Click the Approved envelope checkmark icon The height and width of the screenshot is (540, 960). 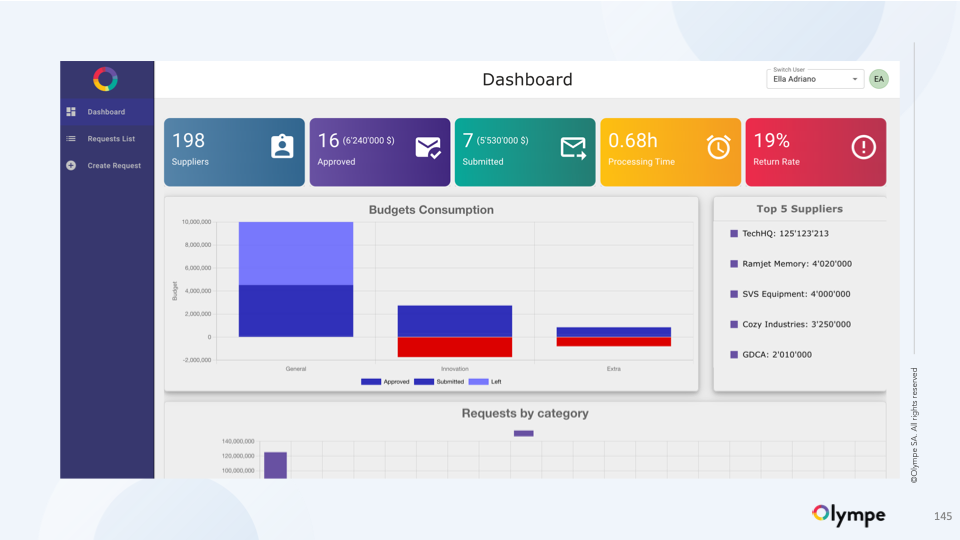coord(428,148)
